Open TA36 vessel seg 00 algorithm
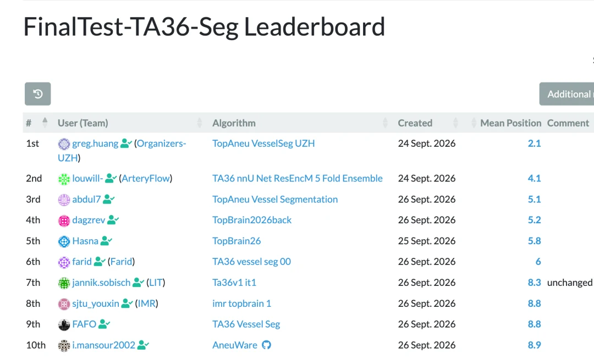The image size is (594, 364). pyautogui.click(x=251, y=262)
